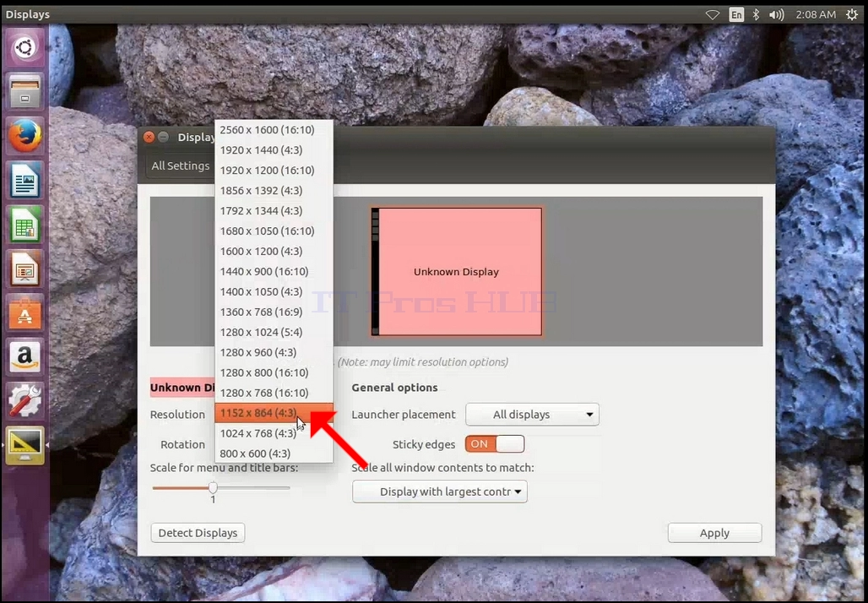The width and height of the screenshot is (868, 603).
Task: Select highlighted 1152 x 864 (4:3) resolution
Action: click(274, 412)
